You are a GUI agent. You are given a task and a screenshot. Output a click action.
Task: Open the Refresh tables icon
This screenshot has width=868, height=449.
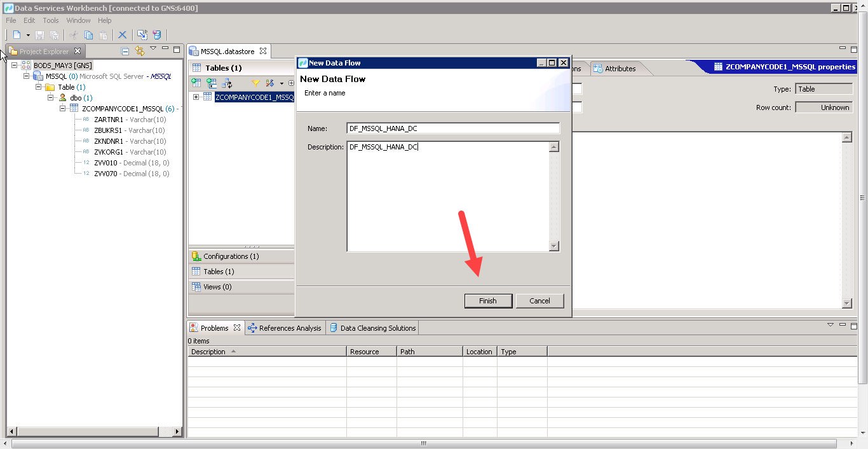pos(227,83)
